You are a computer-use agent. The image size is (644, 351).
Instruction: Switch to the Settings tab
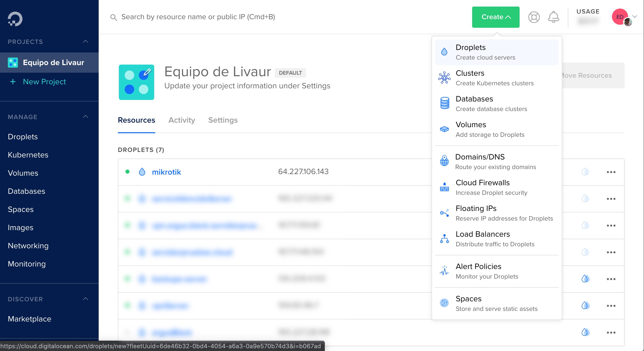[223, 120]
